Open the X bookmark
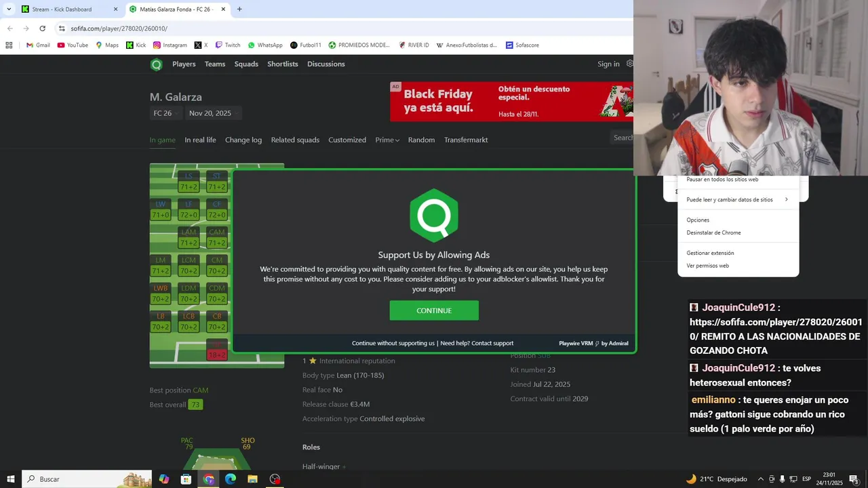Viewport: 868px width, 488px height. [201, 45]
